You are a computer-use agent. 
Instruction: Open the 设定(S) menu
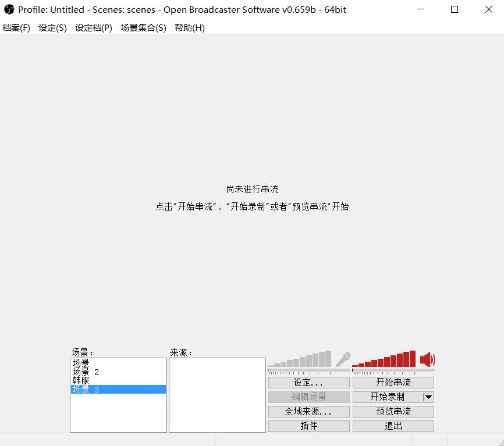(52, 27)
